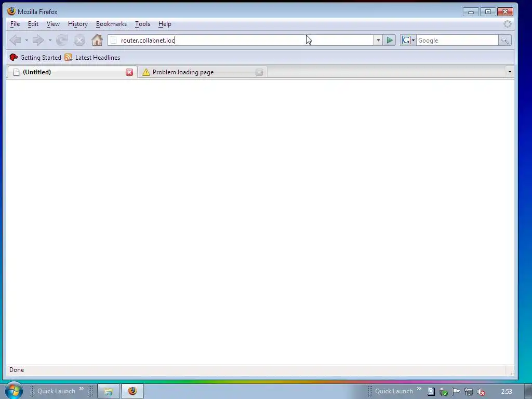The image size is (532, 399).
Task: Click the Firefox taskbar button
Action: [x=132, y=392]
